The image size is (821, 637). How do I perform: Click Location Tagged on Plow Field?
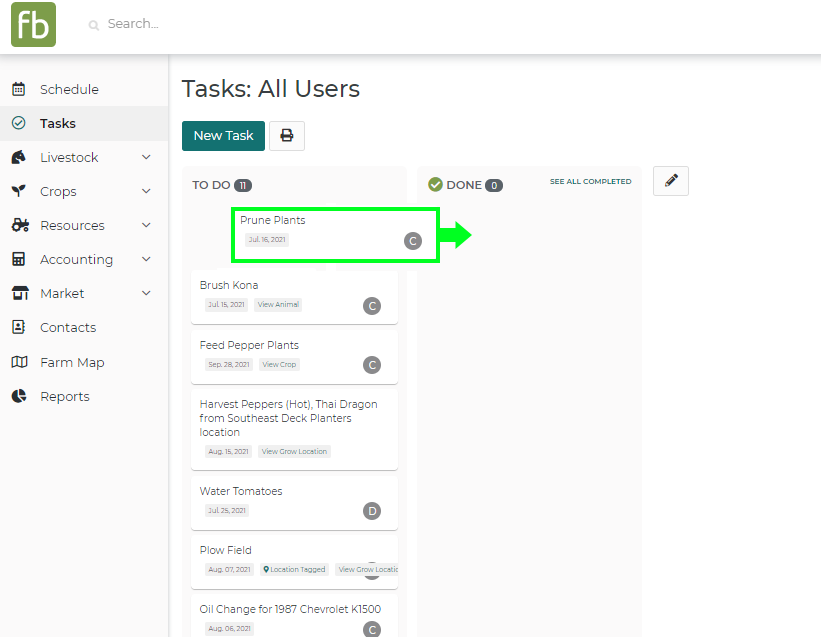click(x=294, y=569)
